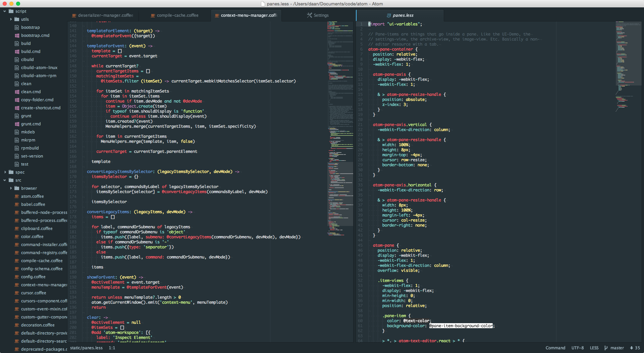Open the rpmbuild file in tree
This screenshot has height=353, width=644.
30,148
